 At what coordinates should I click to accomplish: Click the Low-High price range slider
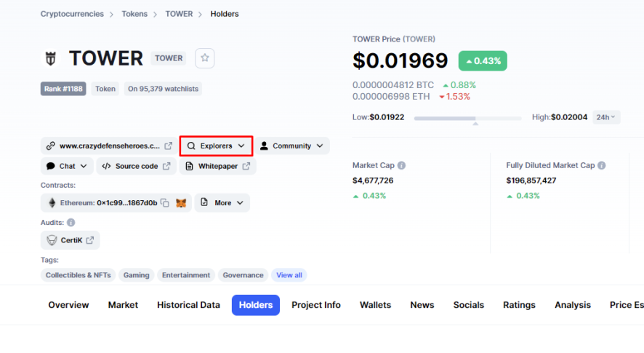coord(468,119)
